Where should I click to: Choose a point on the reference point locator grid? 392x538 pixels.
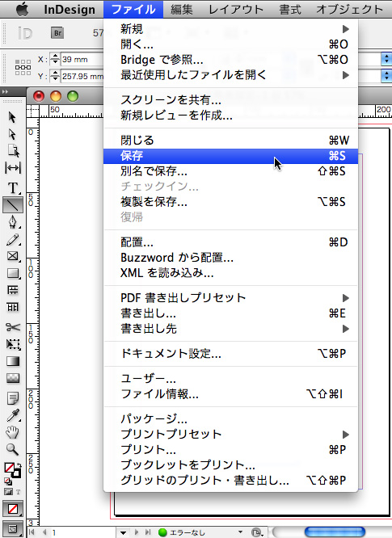(23, 67)
